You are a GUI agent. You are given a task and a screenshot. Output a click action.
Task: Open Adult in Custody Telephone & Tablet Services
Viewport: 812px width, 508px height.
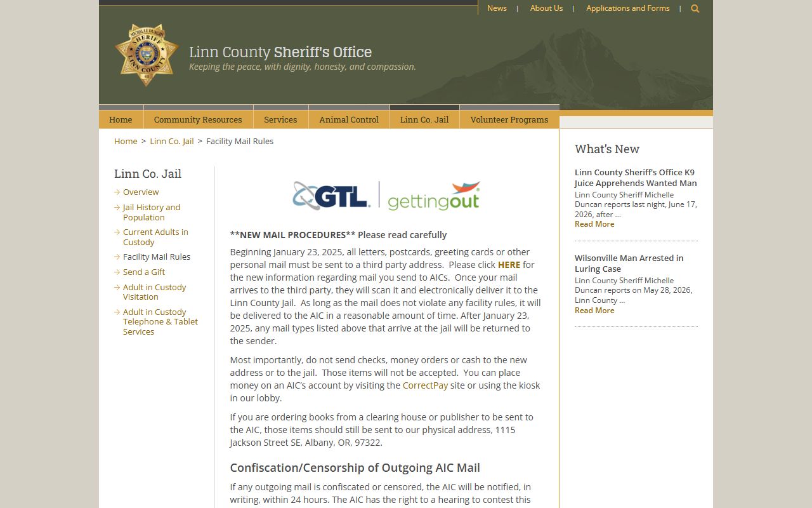click(160, 322)
